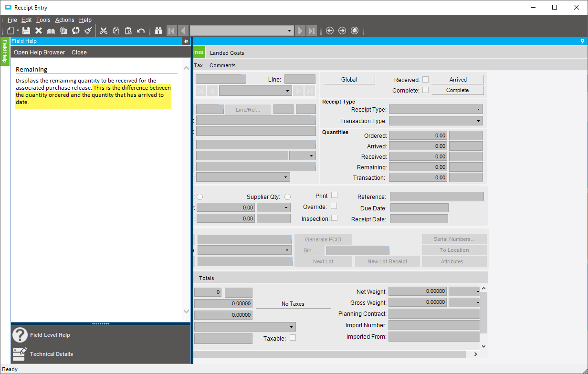Screen dimensions: 588x374
Task: Open the Gross Weight unit dropdown
Action: (x=477, y=302)
